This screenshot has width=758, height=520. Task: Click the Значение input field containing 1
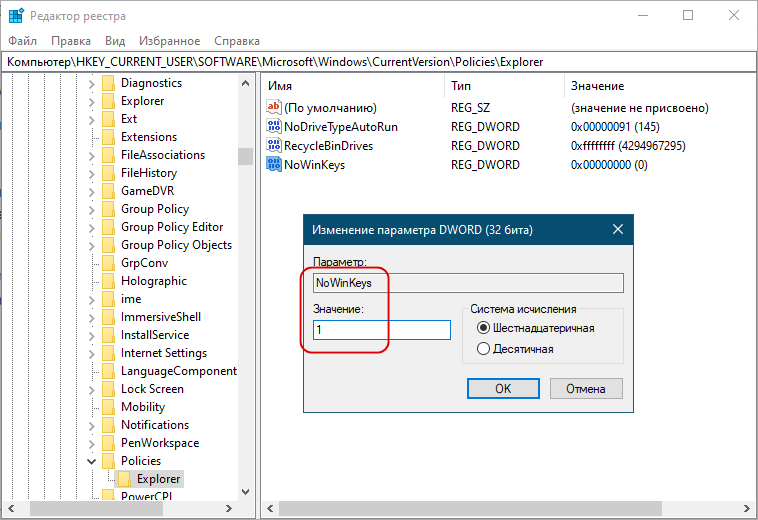[382, 330]
